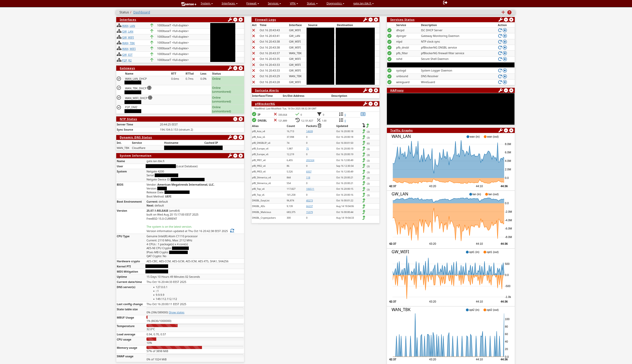Click the CPU usage progress bar
Image resolution: width=632 pixels, height=364 pixels.
(x=195, y=339)
